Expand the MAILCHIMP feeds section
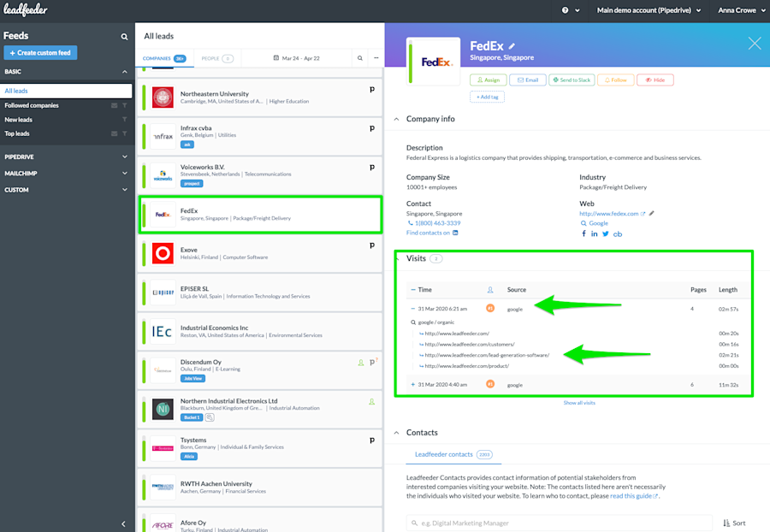This screenshot has height=532, width=770. (x=125, y=173)
